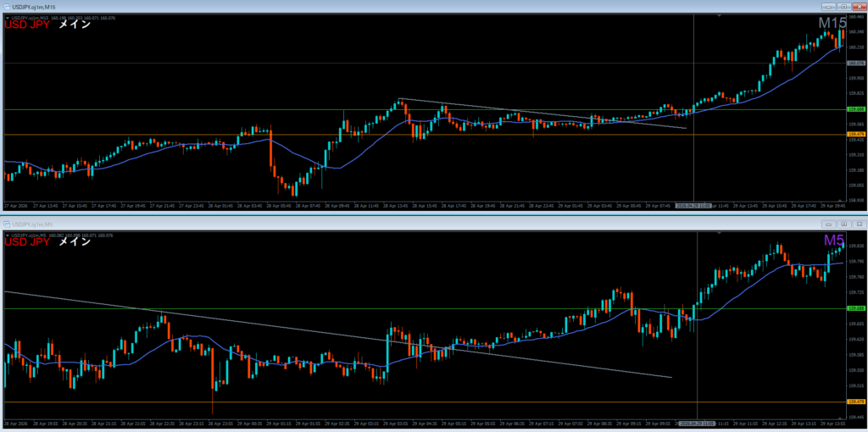Click the chart shift triangle atop M5 chart

point(719,234)
